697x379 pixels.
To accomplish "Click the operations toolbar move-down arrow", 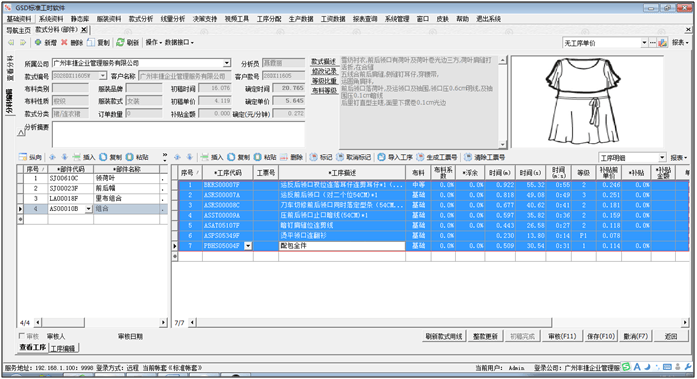I will pos(190,157).
